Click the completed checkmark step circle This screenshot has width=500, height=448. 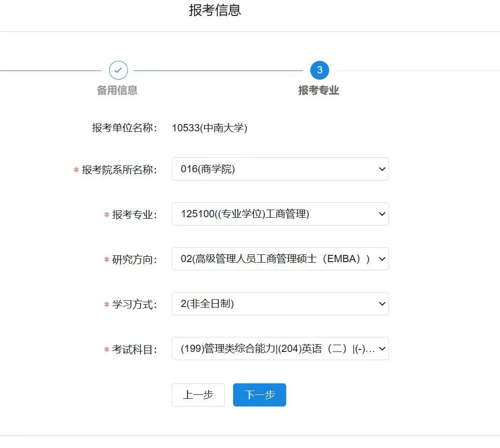coord(118,70)
